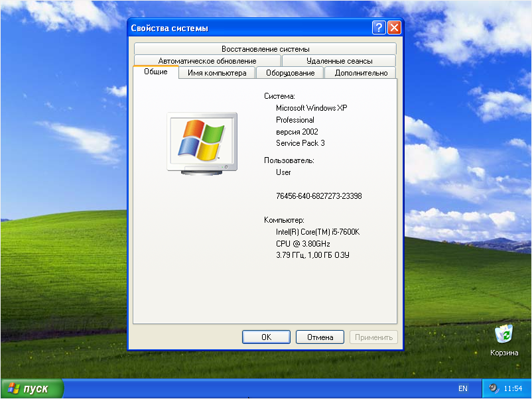Click the Свойства системы title bar
The height and width of the screenshot is (399, 532).
pos(245,28)
